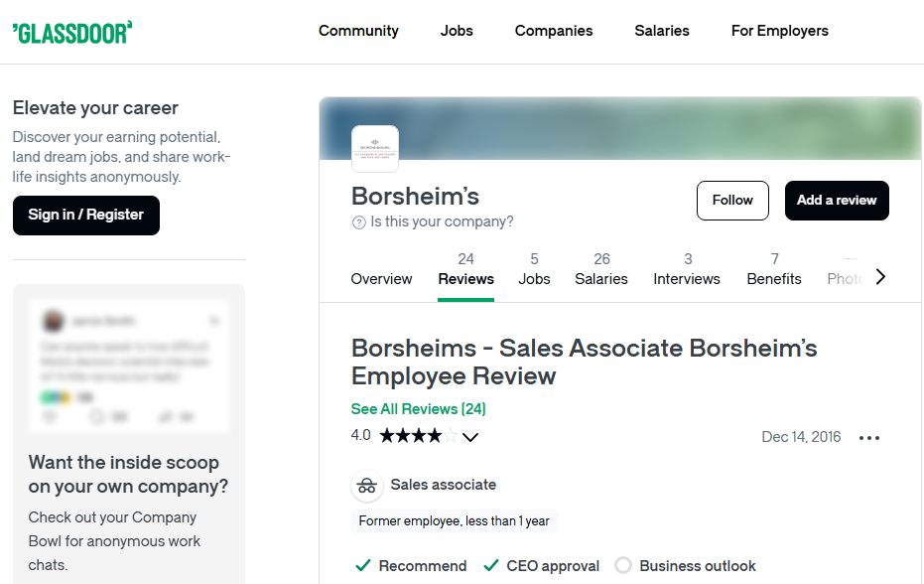Click the review title heading
The width and height of the screenshot is (924, 584).
tap(584, 362)
